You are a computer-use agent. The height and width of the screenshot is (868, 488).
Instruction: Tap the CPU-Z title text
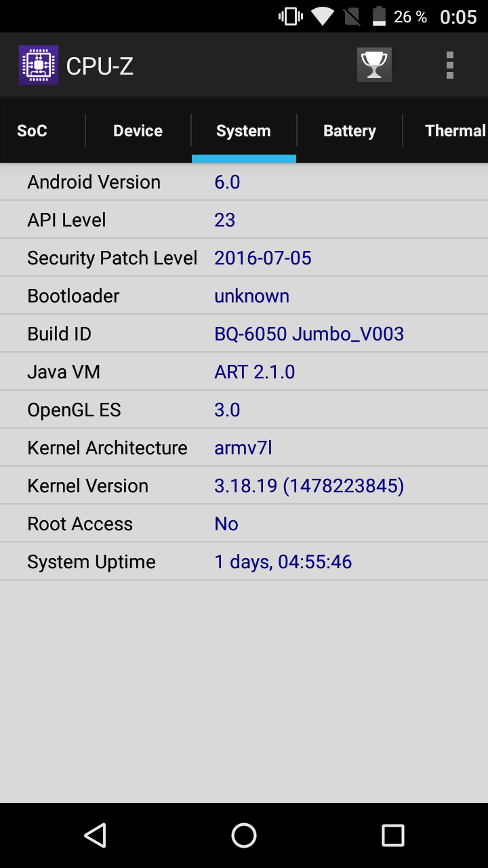click(x=100, y=66)
